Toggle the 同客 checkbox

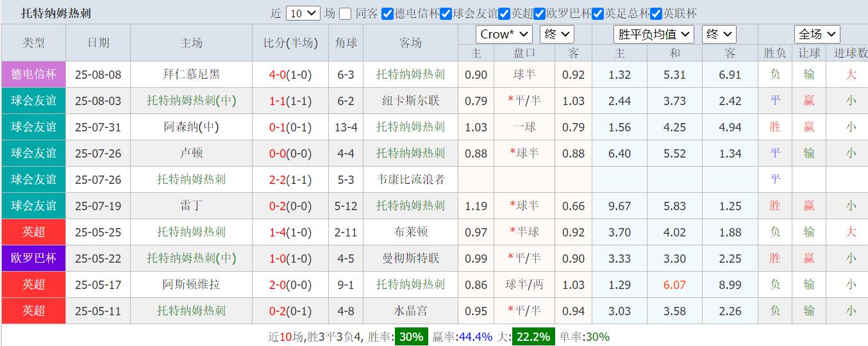(346, 13)
